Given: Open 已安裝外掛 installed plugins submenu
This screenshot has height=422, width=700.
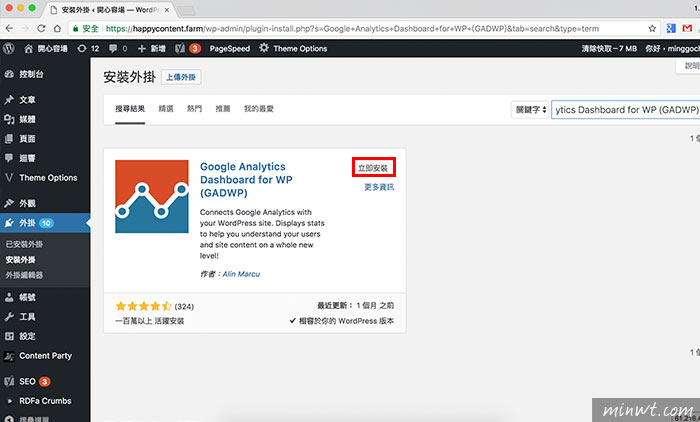Looking at the screenshot, I should click(24, 244).
